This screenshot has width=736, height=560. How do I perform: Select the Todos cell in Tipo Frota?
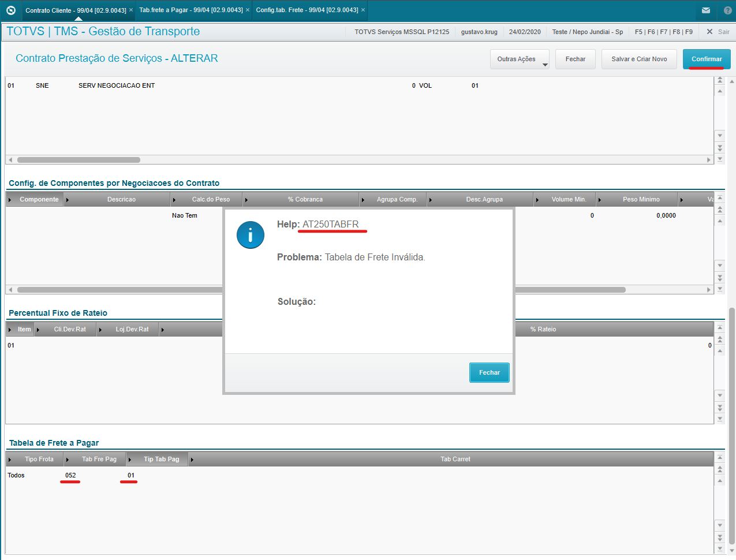click(x=16, y=475)
